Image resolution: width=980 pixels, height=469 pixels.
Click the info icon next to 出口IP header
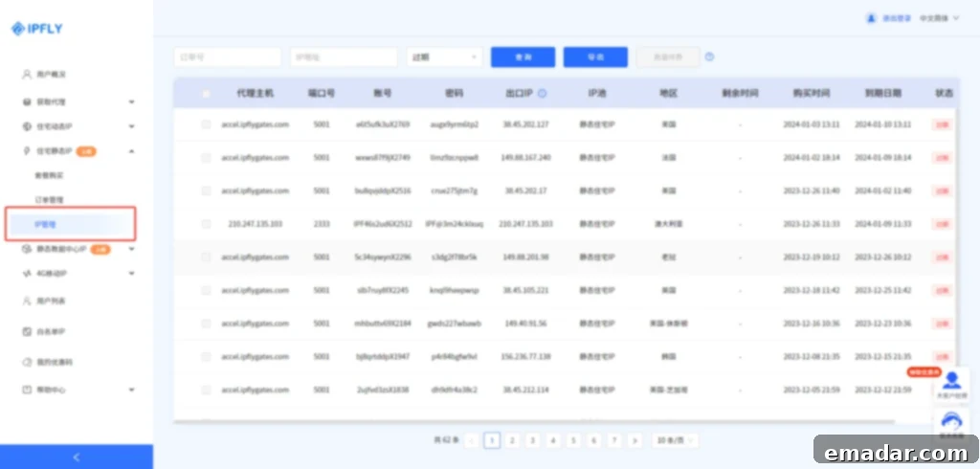(542, 93)
